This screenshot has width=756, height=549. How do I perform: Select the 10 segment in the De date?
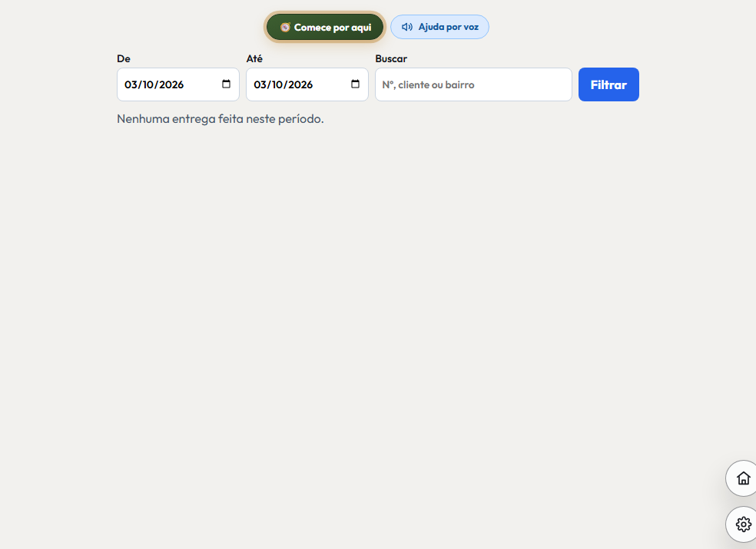148,84
